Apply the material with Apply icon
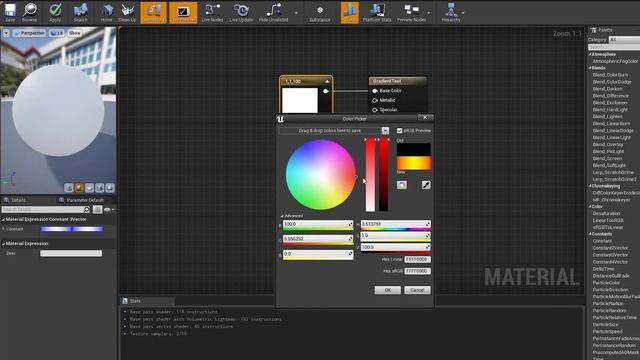 coord(55,12)
